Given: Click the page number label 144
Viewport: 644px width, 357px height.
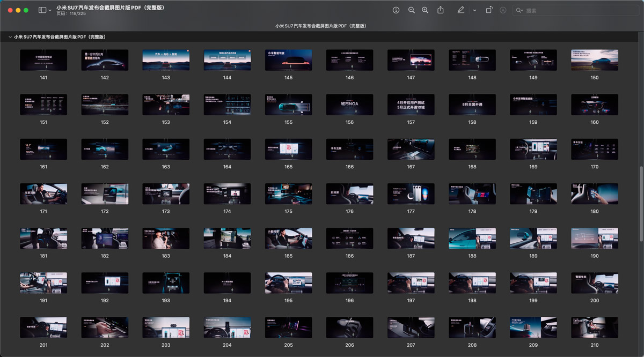Looking at the screenshot, I should point(227,78).
